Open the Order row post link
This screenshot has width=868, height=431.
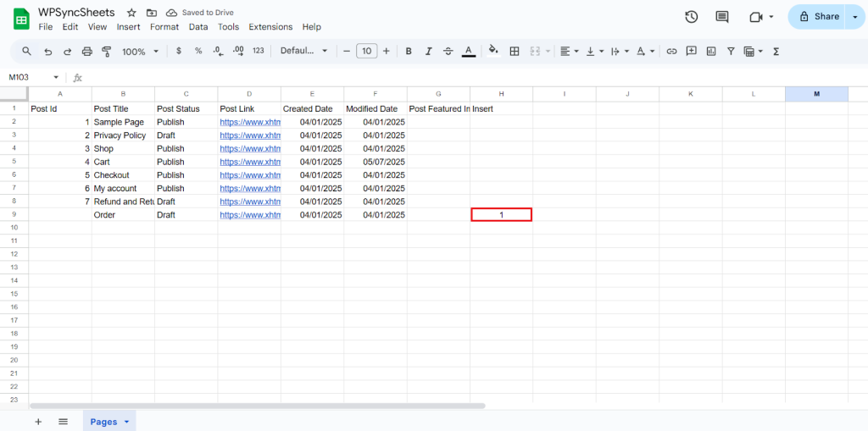tap(250, 215)
